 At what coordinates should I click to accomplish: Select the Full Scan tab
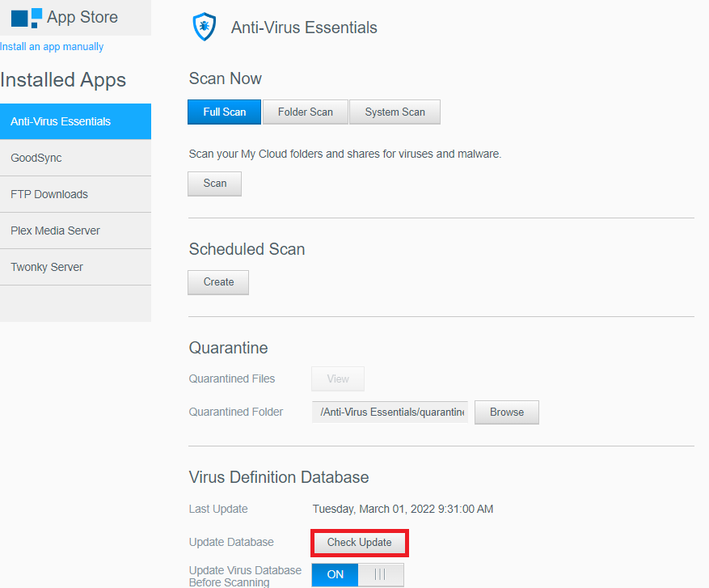point(224,112)
